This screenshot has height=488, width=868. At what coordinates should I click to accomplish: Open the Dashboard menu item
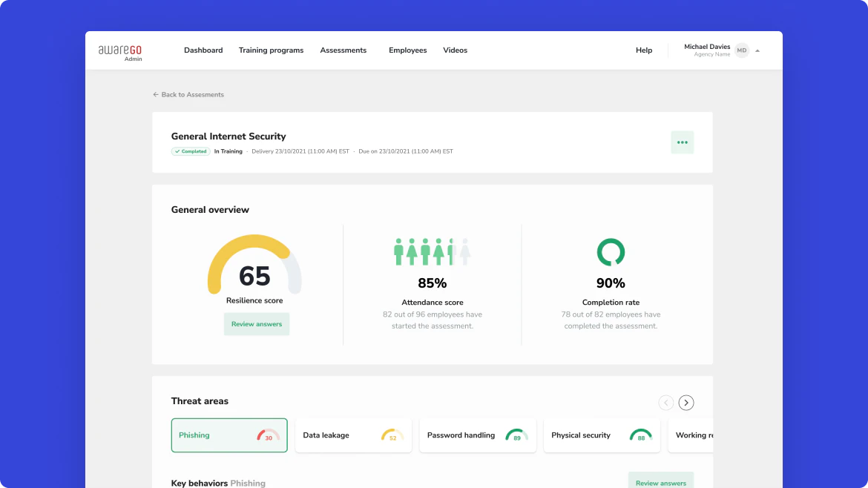click(203, 50)
